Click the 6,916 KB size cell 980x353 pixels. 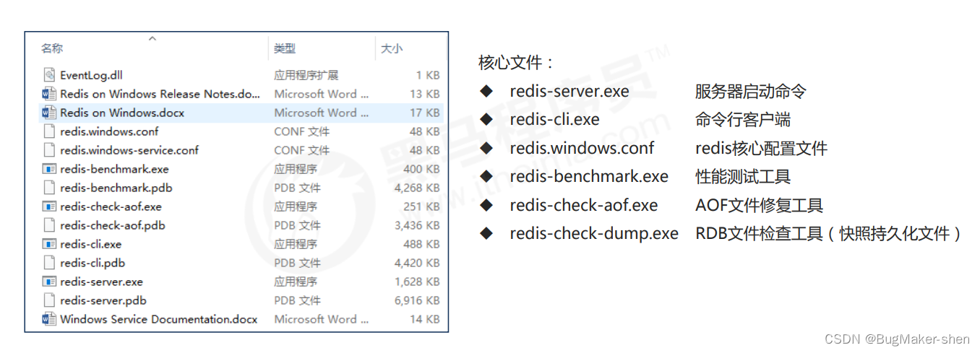(417, 300)
